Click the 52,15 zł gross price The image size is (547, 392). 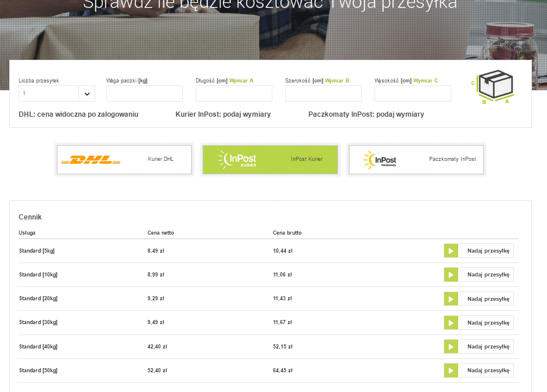point(283,347)
